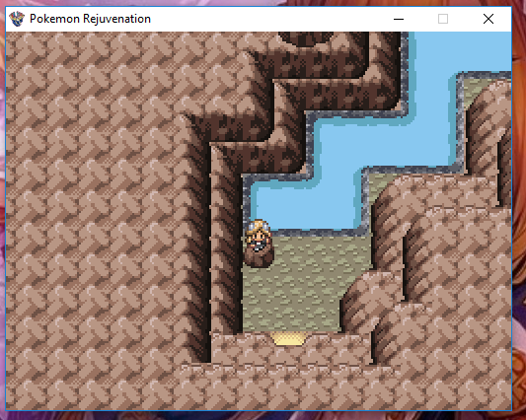Minimize the Pokemon Rejuvenation window
The image size is (526, 420).
[x=398, y=19]
